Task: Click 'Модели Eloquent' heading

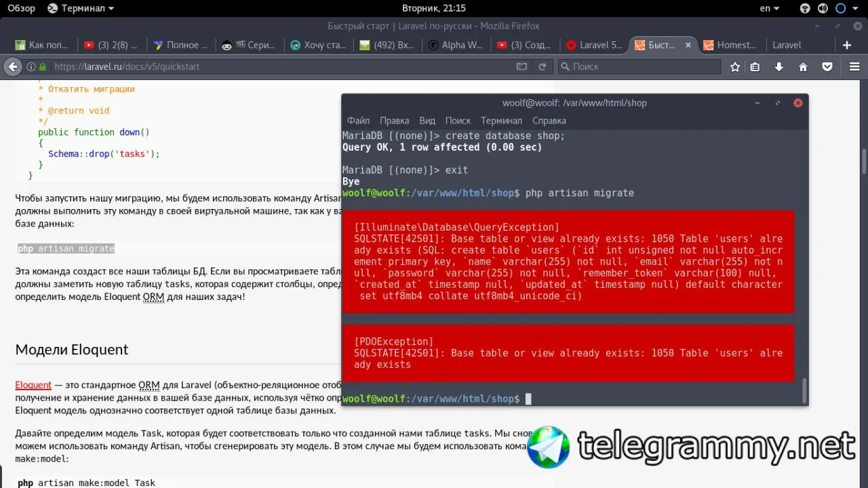Action: [x=72, y=350]
